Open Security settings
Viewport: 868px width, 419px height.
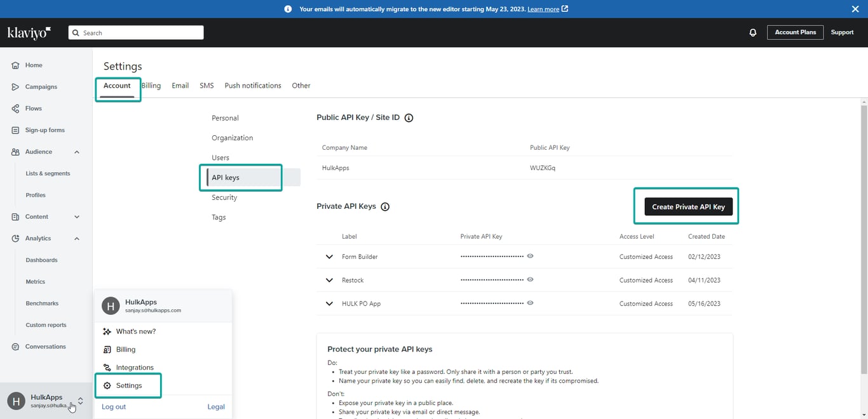pos(224,197)
